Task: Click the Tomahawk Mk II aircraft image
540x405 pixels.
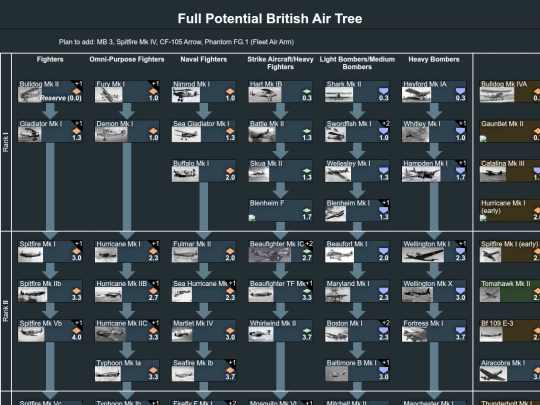Action: pos(490,295)
